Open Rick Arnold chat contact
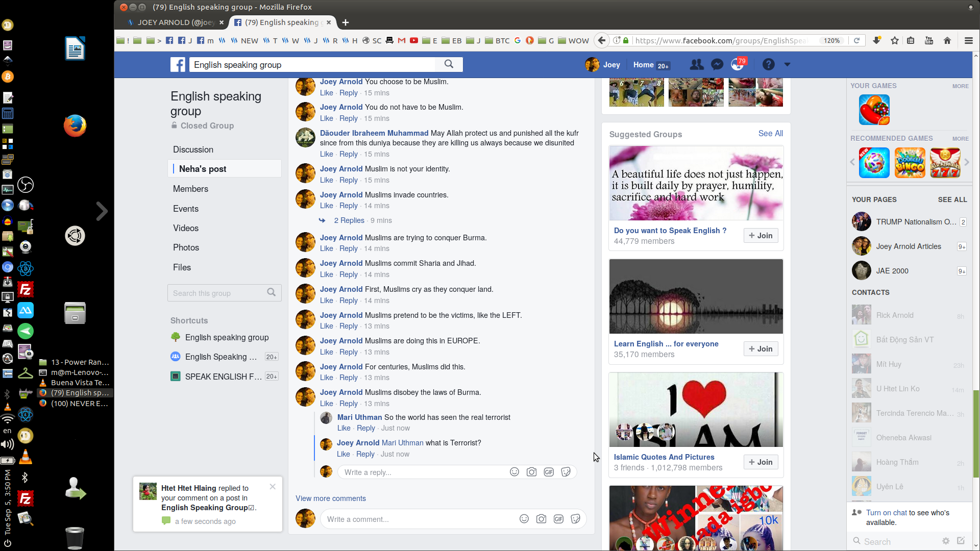Screen dimensions: 980x551 909,315
